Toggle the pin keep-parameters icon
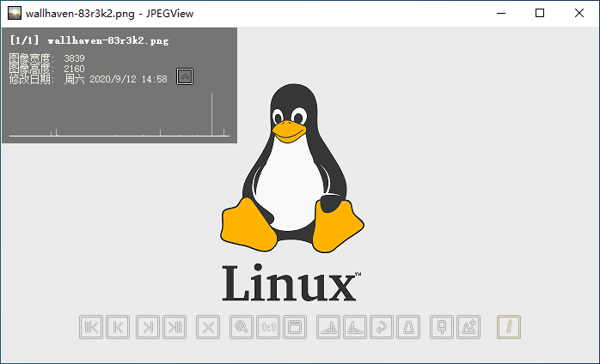 (442, 327)
